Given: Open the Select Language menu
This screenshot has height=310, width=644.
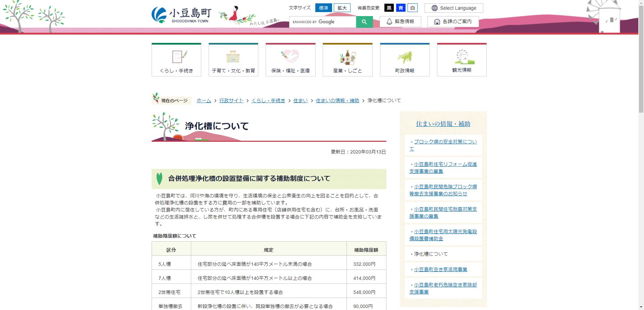Looking at the screenshot, I should 453,8.
